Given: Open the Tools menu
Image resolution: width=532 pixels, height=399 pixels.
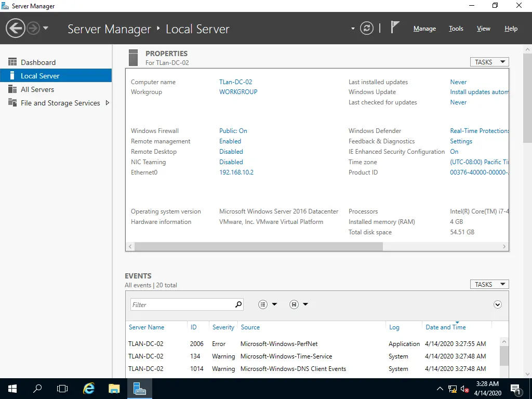Looking at the screenshot, I should pyautogui.click(x=456, y=29).
